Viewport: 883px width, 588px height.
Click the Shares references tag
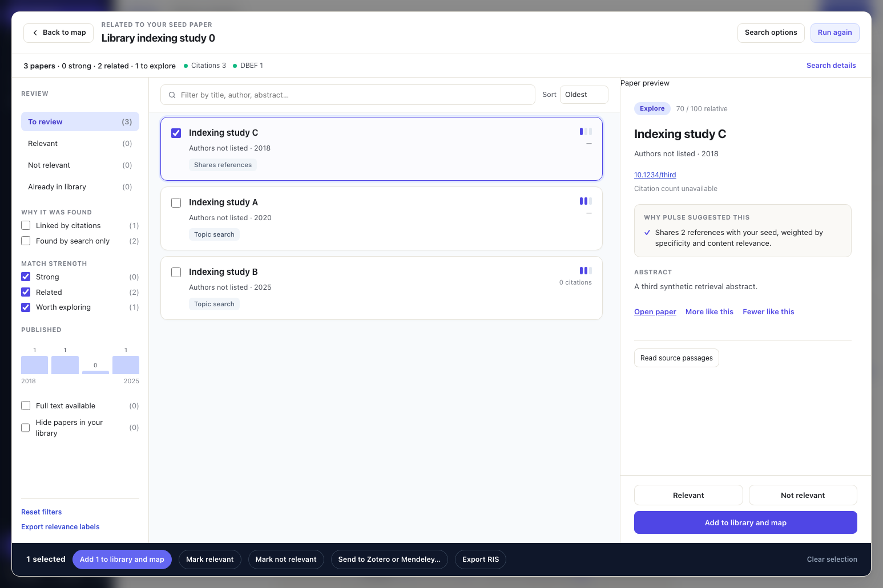click(223, 165)
